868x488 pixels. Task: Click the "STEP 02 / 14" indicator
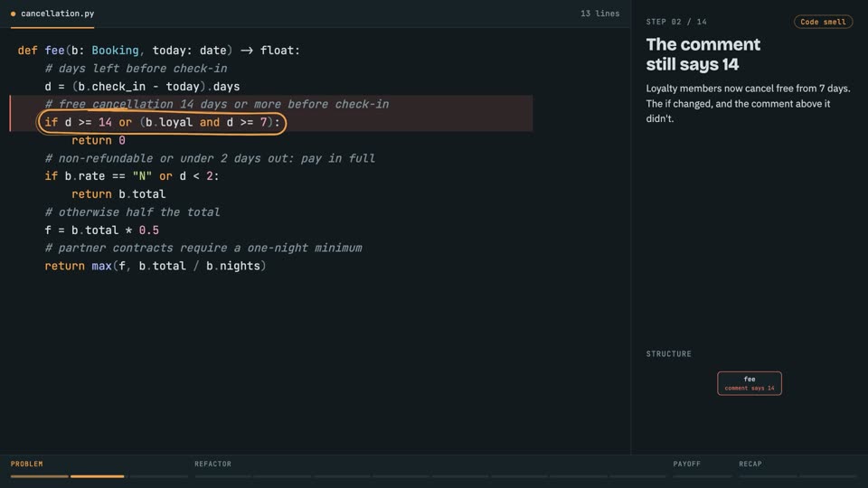click(x=676, y=22)
